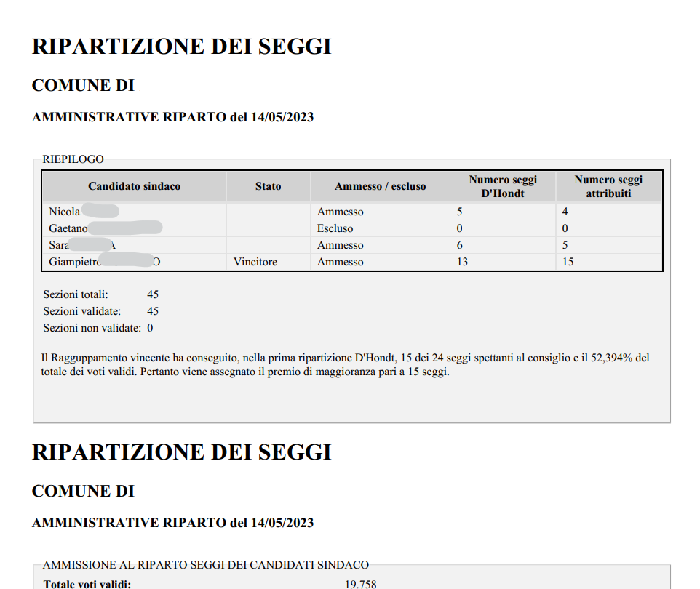700x589 pixels.
Task: Click the Candidato sindaco column header
Action: [135, 186]
